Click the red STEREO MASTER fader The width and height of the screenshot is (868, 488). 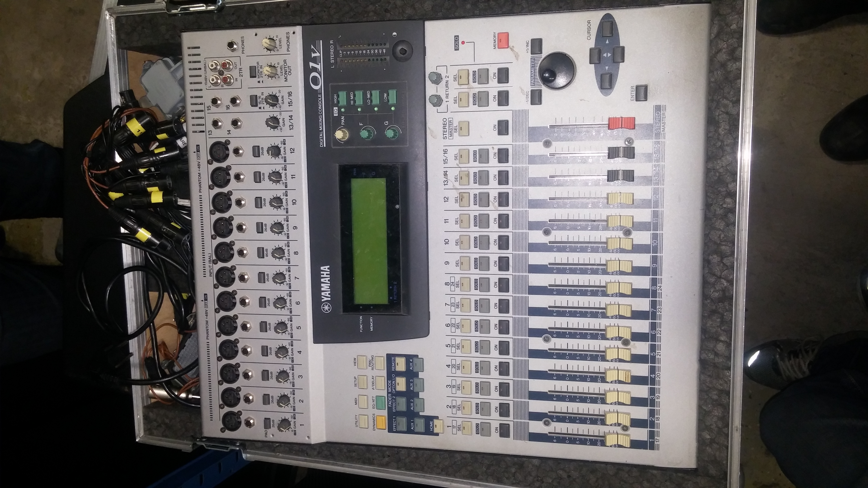tap(621, 123)
